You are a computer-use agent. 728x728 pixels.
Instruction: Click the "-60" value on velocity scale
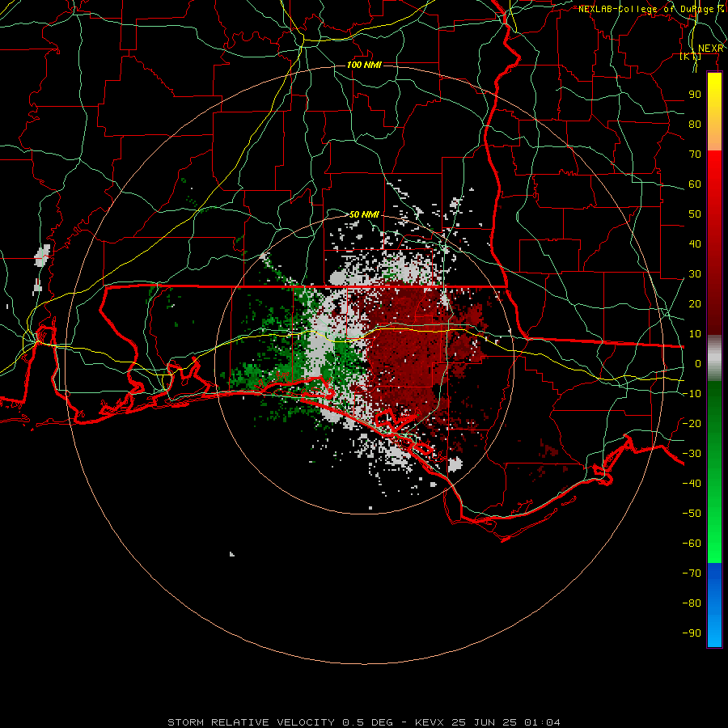(692, 544)
